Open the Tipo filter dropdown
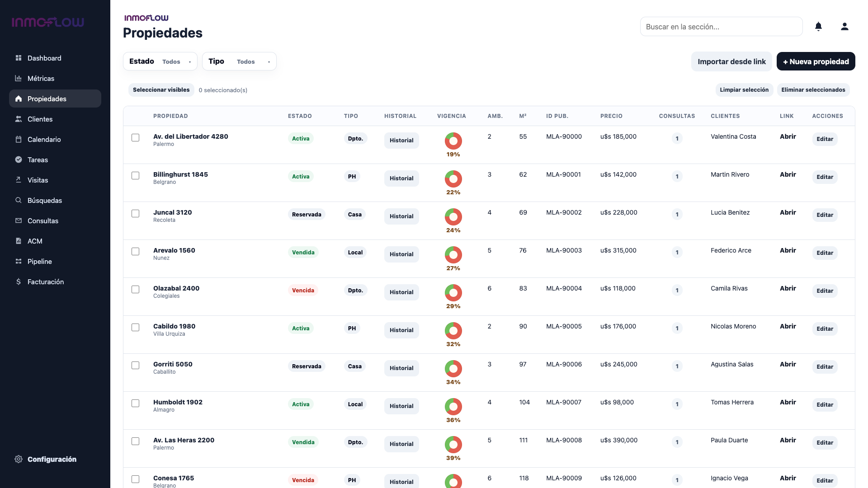The height and width of the screenshot is (488, 868). (x=239, y=61)
